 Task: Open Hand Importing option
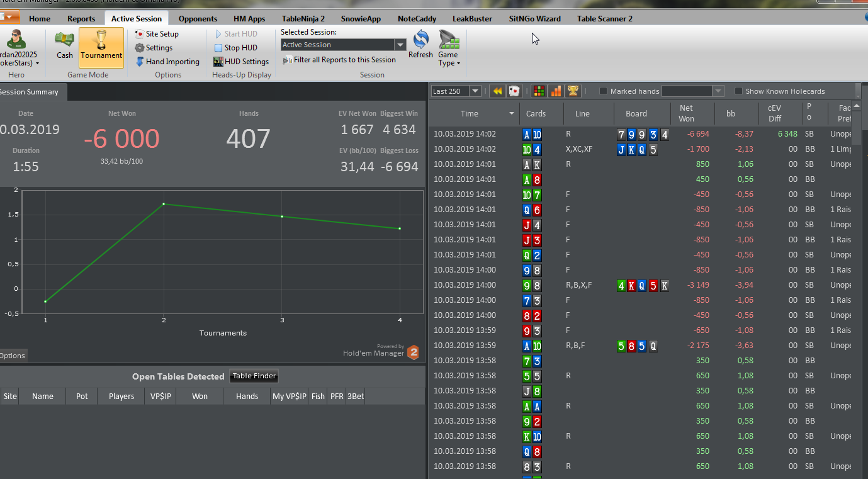click(x=167, y=62)
